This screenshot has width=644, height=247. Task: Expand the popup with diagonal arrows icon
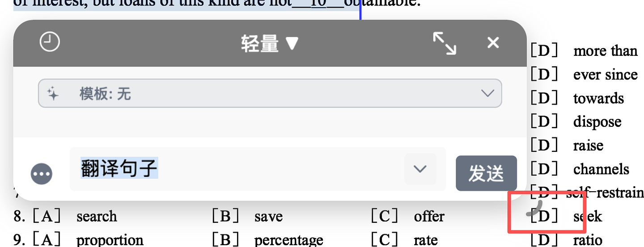click(445, 44)
